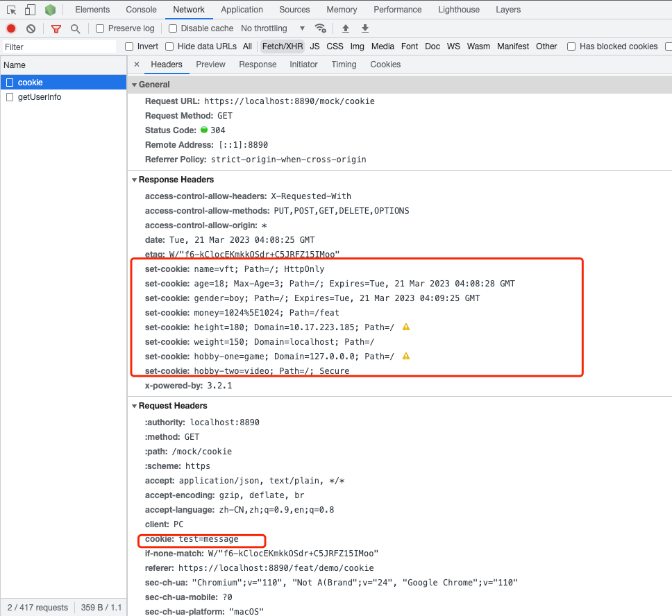
Task: Show only Img requests
Action: pos(357,46)
